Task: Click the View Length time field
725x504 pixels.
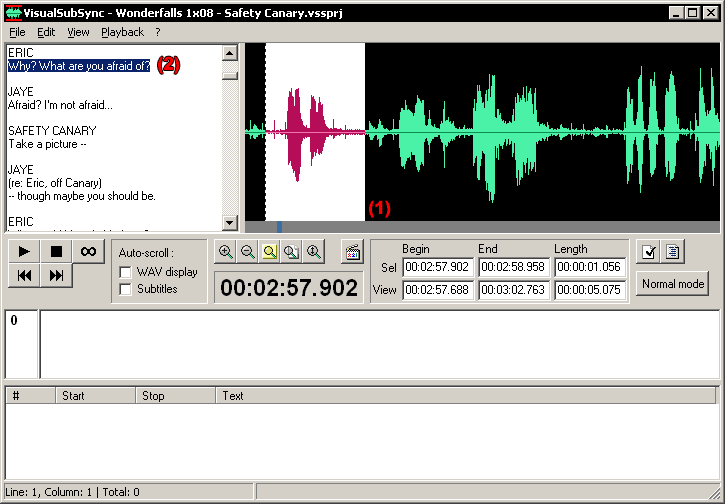Action: [590, 290]
